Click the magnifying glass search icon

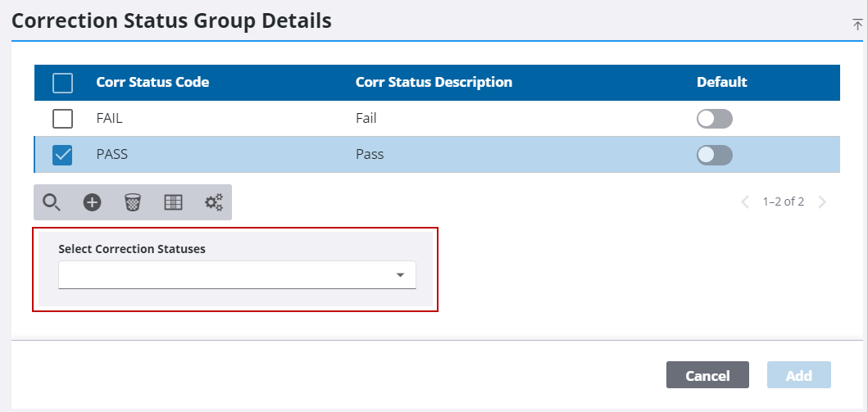(52, 202)
